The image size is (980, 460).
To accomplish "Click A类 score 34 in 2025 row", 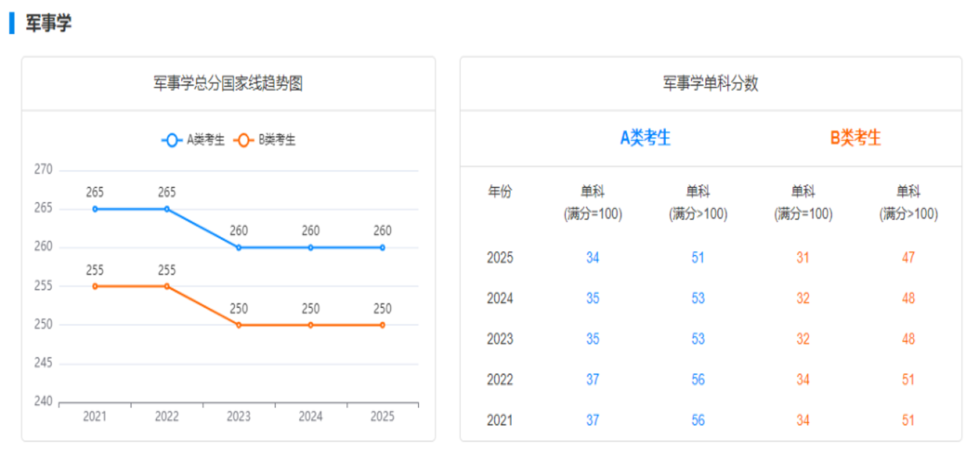I will (x=593, y=258).
